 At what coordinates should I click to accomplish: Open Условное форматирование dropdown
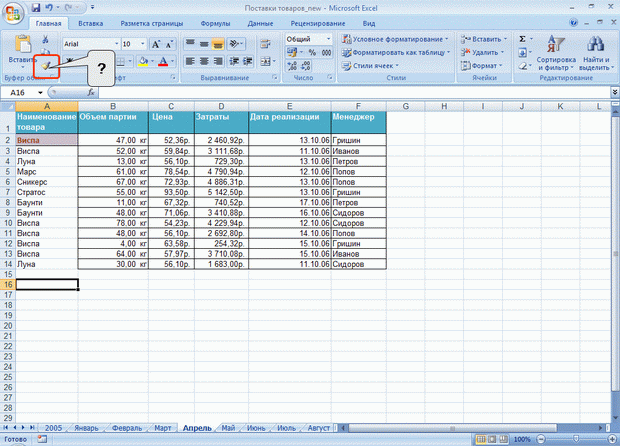coord(396,39)
